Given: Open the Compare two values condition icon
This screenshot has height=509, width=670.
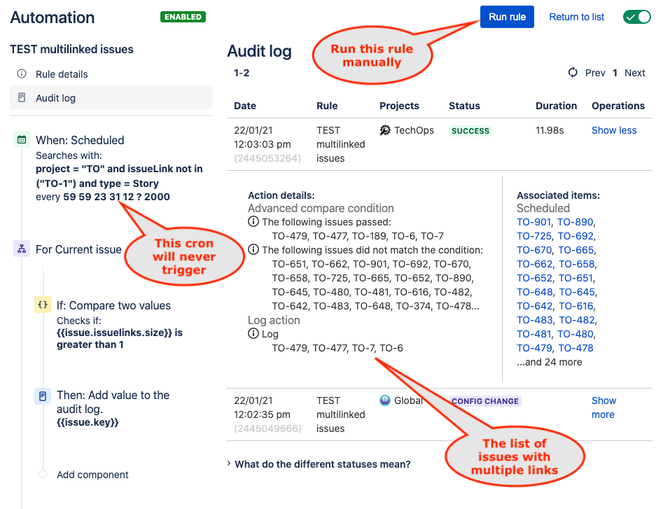Looking at the screenshot, I should 43,305.
